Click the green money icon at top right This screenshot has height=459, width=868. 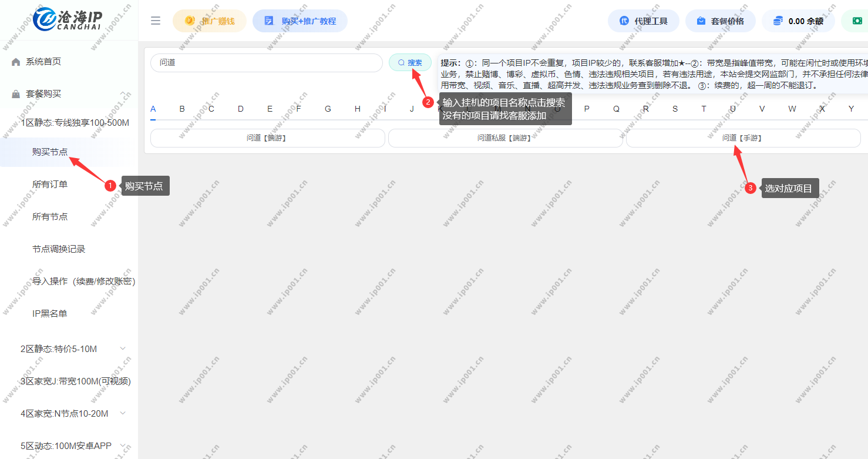click(x=857, y=21)
